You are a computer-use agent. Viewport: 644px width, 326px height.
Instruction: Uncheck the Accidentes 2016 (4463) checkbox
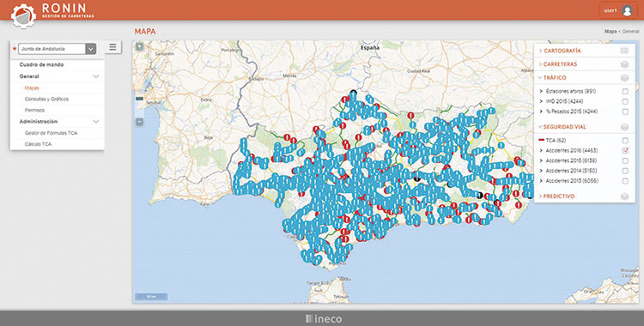click(x=625, y=151)
